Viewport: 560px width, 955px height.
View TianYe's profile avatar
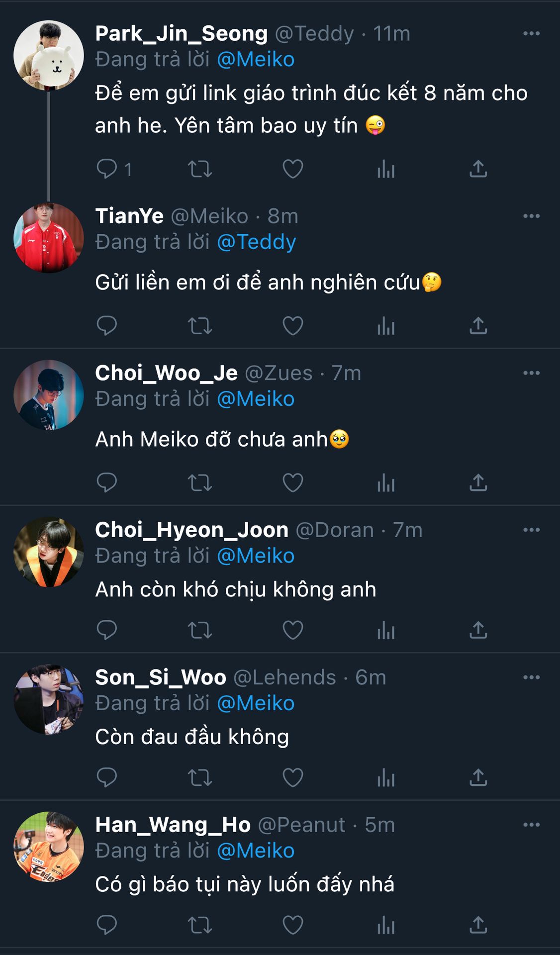pos(49,238)
